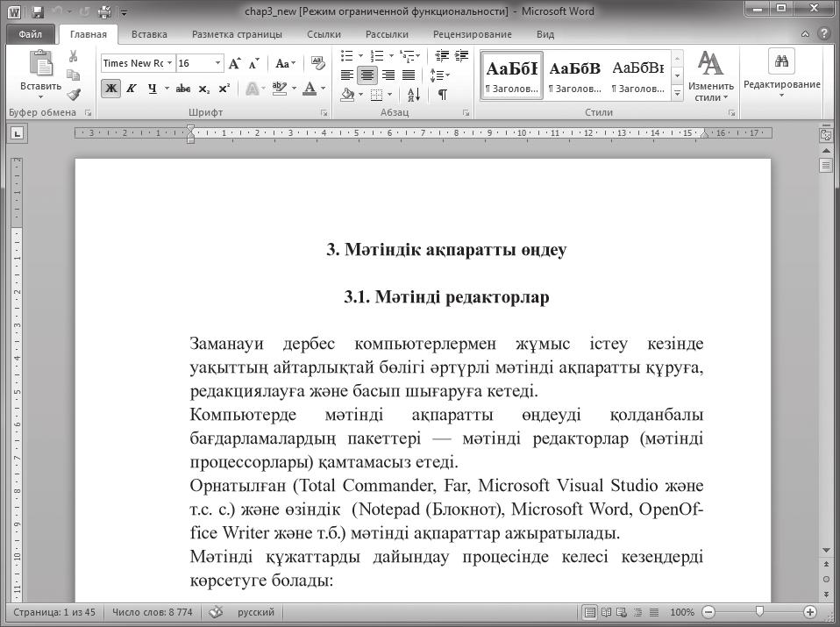This screenshot has width=840, height=627.
Task: Switch to outline view icon
Action: [x=638, y=612]
